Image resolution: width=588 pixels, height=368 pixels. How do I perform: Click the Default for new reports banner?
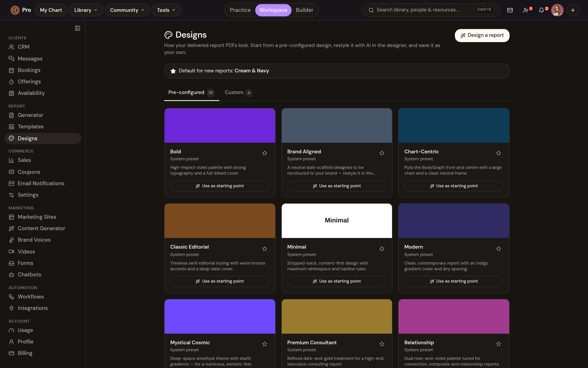point(337,71)
